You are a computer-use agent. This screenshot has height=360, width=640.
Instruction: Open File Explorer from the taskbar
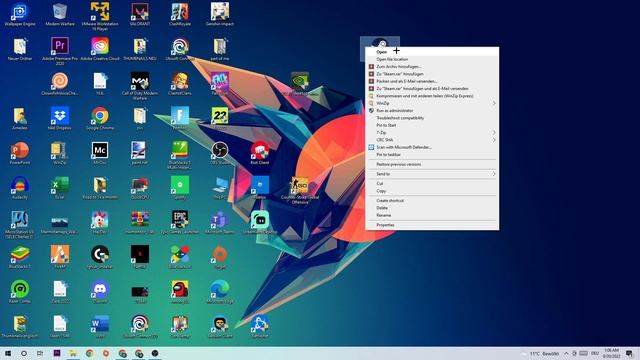tap(73, 353)
